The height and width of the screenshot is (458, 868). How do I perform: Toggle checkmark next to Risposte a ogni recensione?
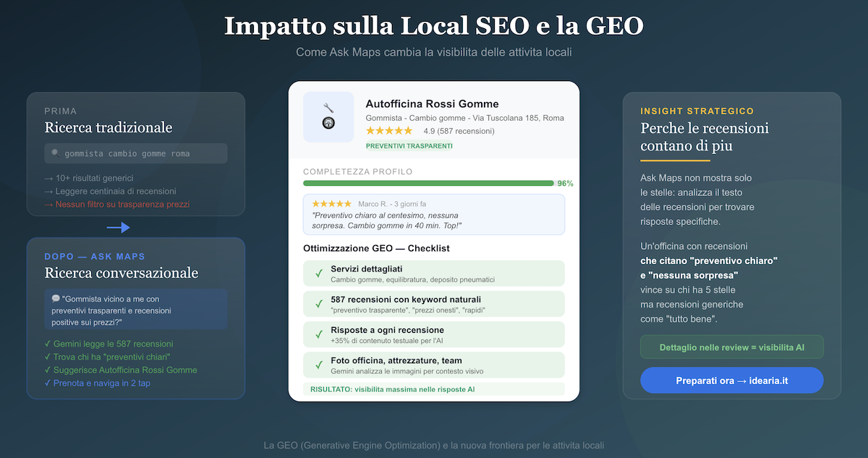tap(318, 334)
